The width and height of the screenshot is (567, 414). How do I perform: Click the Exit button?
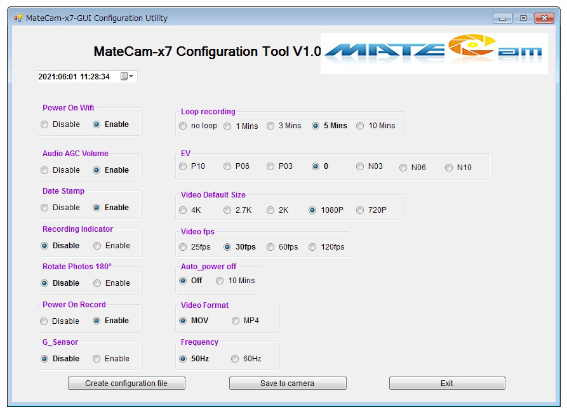click(x=447, y=383)
